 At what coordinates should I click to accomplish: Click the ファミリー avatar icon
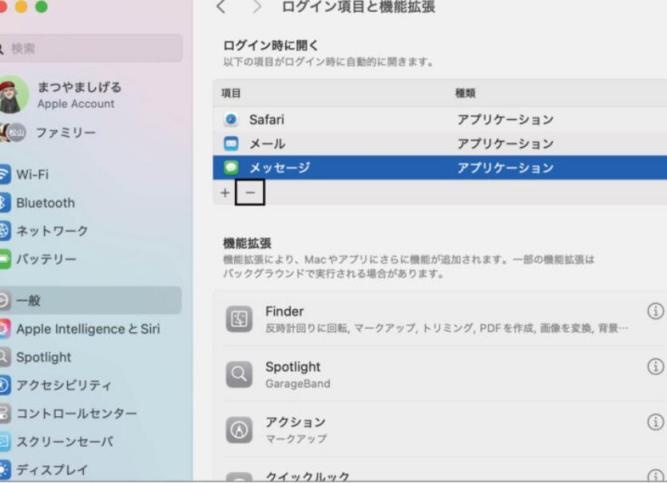pyautogui.click(x=12, y=133)
